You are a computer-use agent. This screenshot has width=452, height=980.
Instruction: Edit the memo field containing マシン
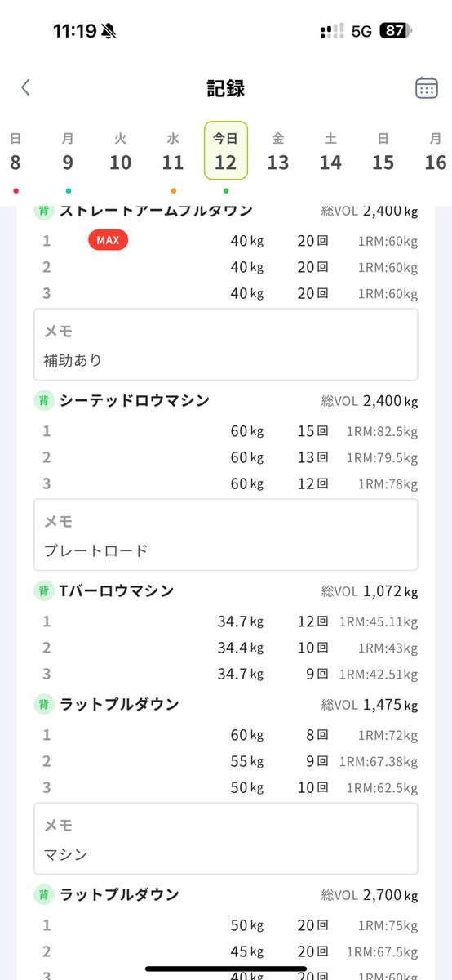(226, 839)
